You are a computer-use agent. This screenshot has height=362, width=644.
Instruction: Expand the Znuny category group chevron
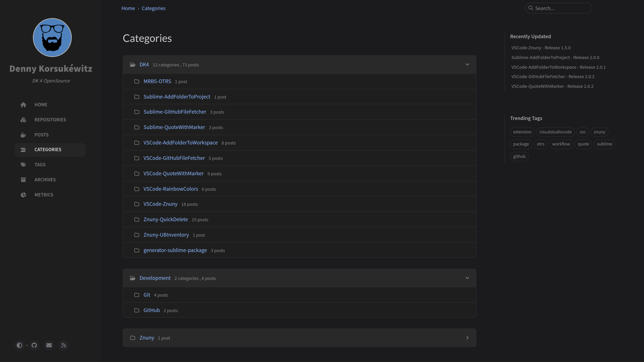click(x=467, y=338)
